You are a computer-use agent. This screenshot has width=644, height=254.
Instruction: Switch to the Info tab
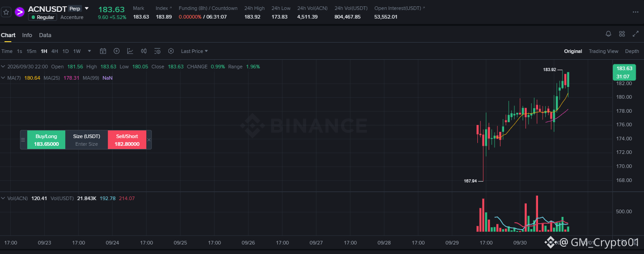click(27, 35)
